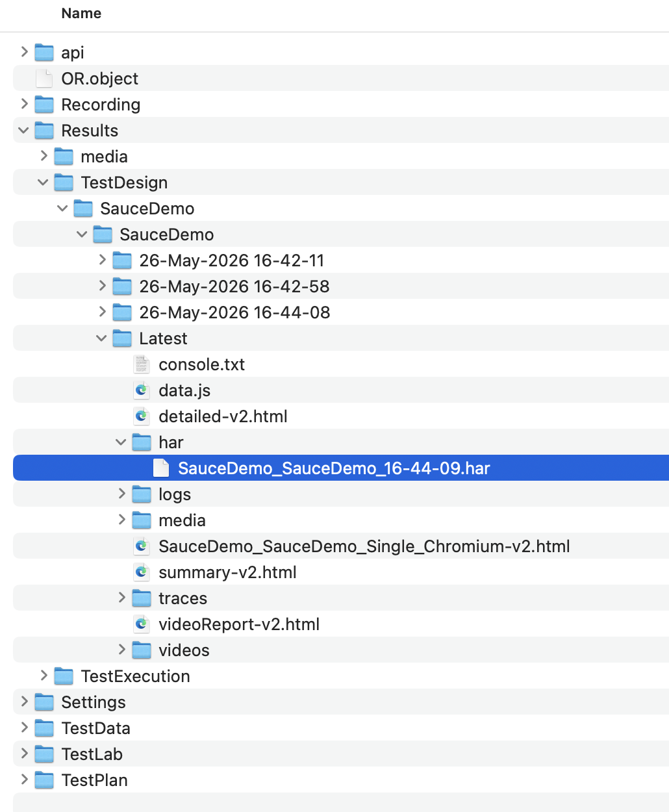Expand the 26-May-2026 16-42-58 folder
Screen dimensions: 669x812
102,285
